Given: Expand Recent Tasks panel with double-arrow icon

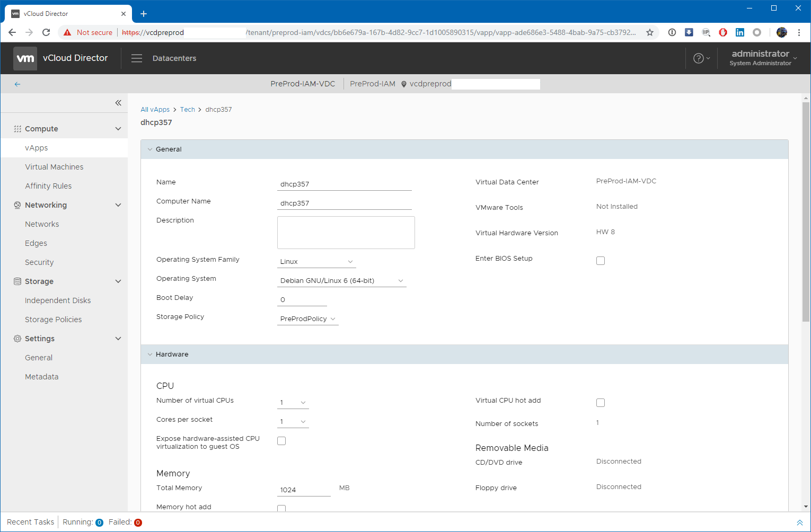Looking at the screenshot, I should pyautogui.click(x=799, y=522).
